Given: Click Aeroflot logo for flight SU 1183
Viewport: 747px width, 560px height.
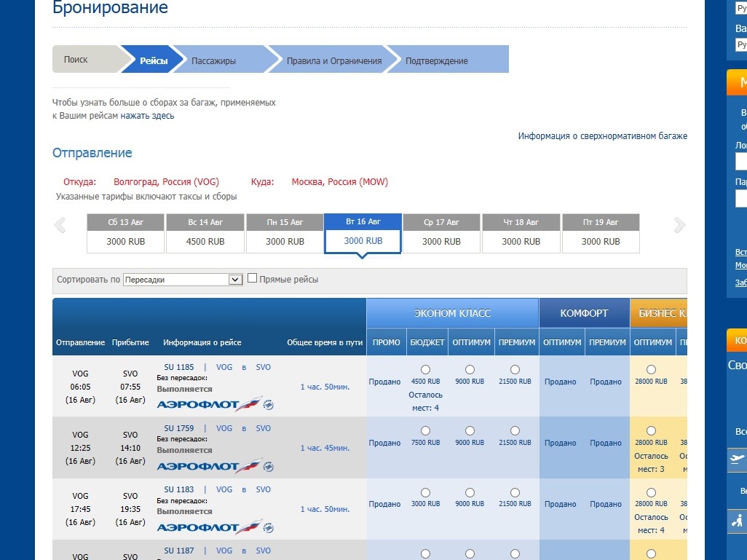Looking at the screenshot, I should [x=208, y=527].
